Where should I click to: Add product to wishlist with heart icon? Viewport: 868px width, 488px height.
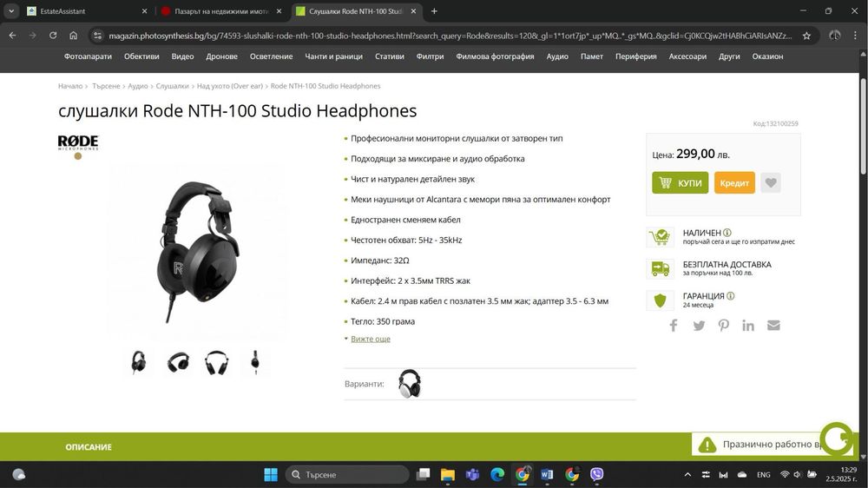771,183
